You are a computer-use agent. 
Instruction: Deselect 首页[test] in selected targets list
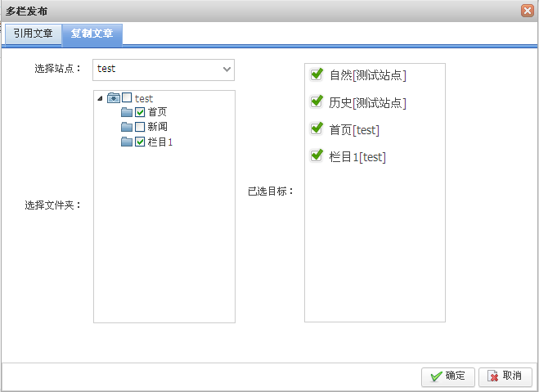(x=317, y=129)
